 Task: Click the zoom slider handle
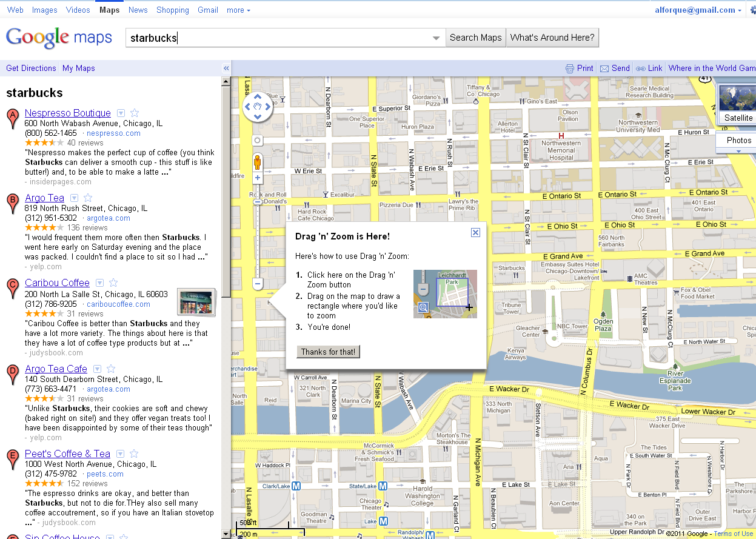point(257,202)
